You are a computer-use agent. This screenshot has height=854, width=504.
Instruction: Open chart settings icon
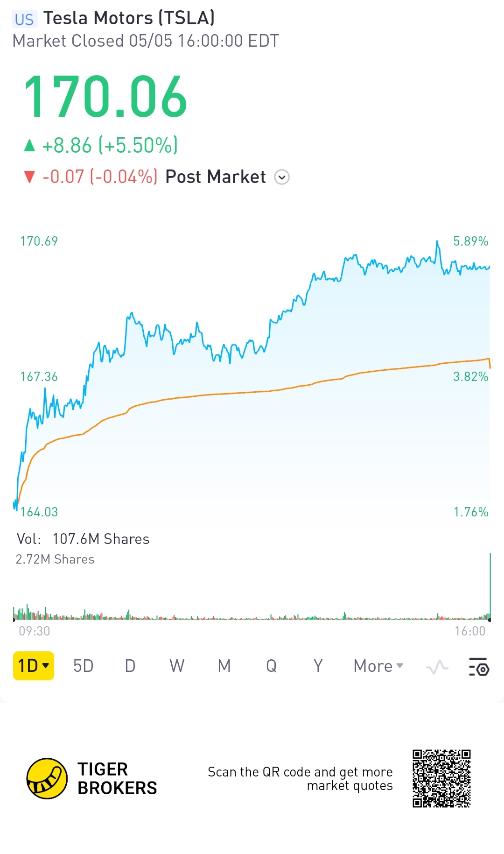479,667
